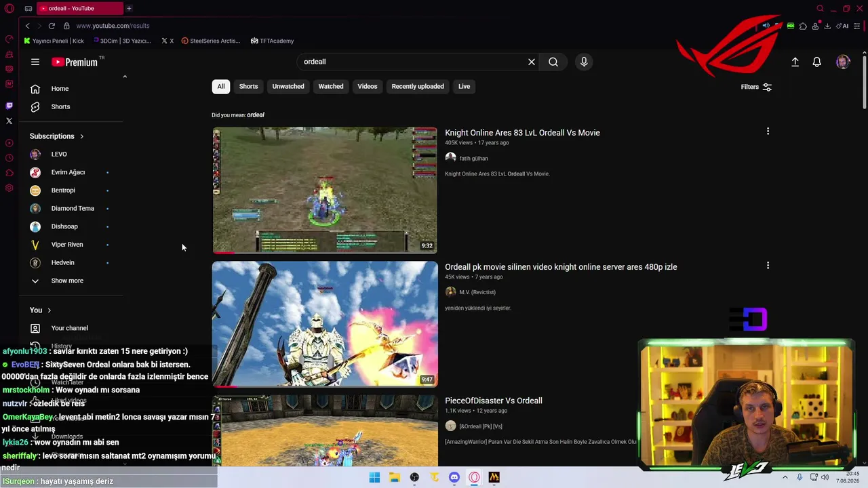868x488 pixels.
Task: Click the browser address bar URL
Action: click(x=113, y=26)
